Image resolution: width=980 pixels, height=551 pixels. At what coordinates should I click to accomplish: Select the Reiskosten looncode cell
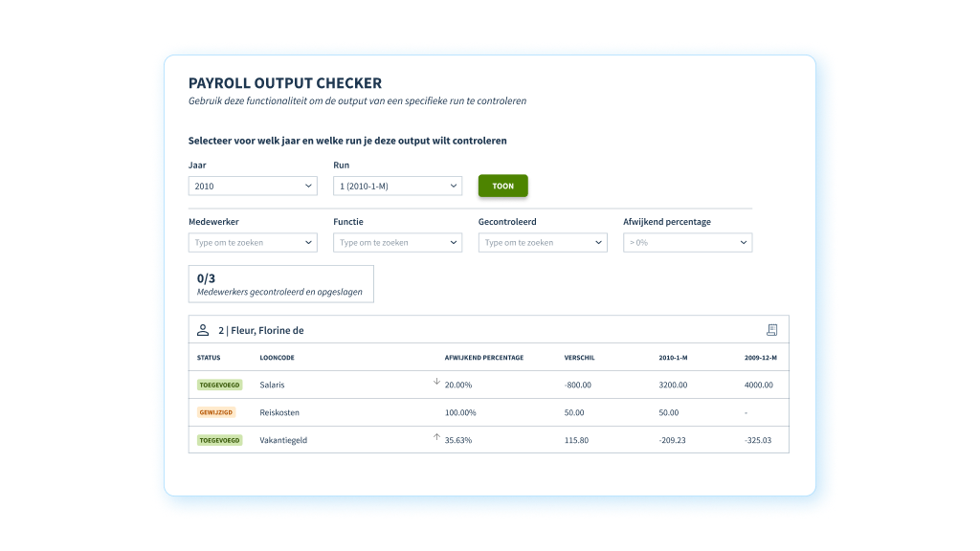279,412
